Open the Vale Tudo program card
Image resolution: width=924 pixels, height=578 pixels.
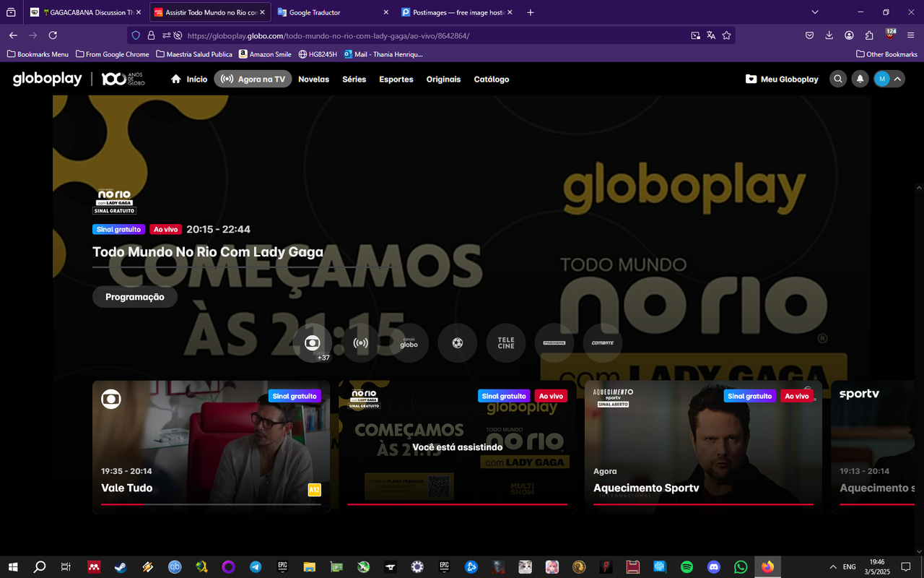(211, 447)
